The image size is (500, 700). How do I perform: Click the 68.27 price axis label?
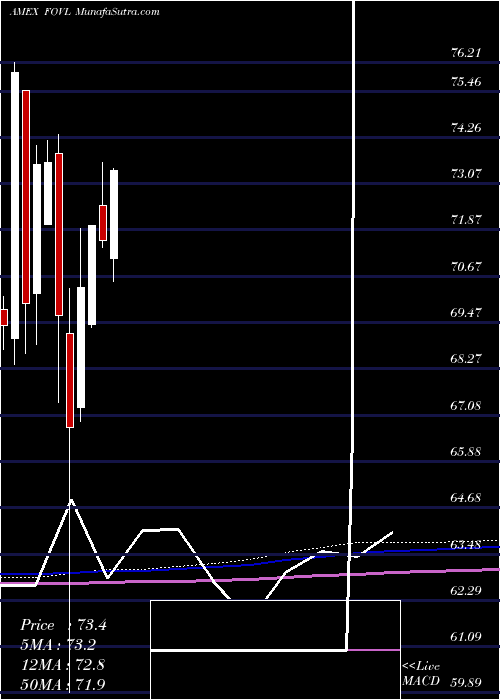click(466, 359)
